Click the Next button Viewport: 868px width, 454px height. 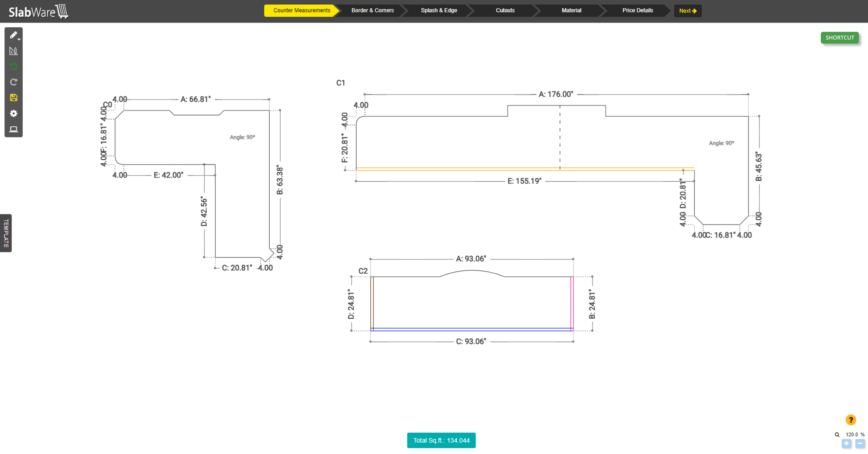688,11
